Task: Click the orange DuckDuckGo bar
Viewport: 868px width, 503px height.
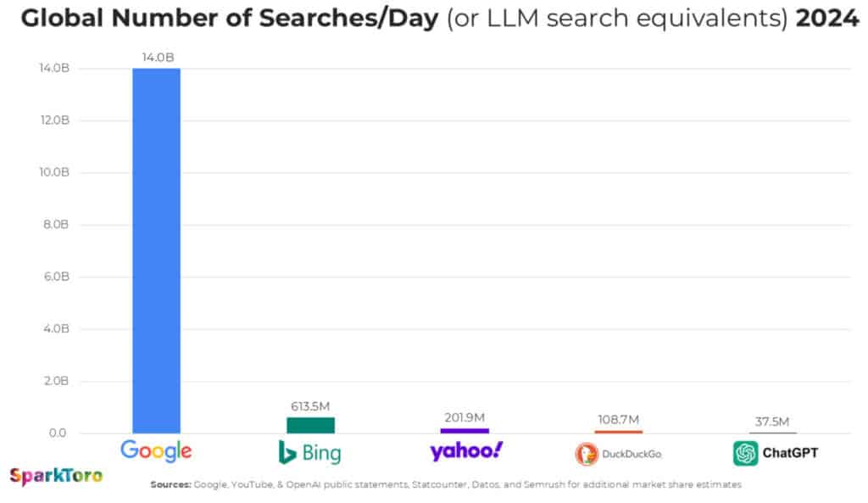Action: coord(618,432)
